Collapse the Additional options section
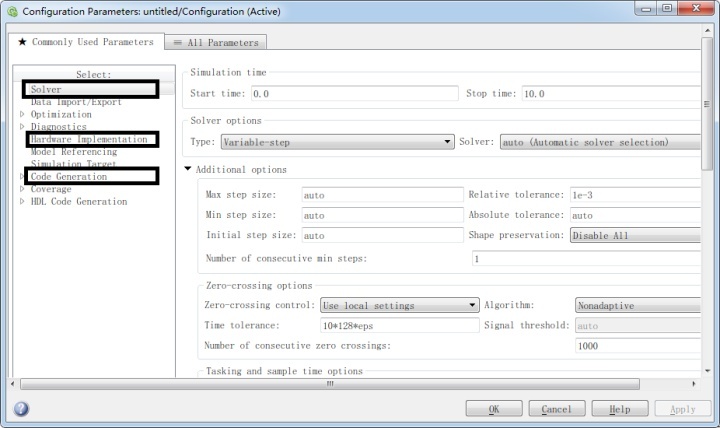The height and width of the screenshot is (428, 720). click(x=187, y=169)
